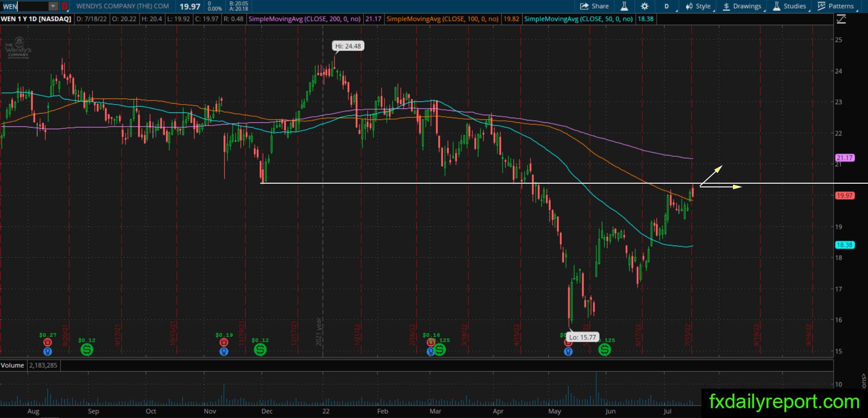This screenshot has width=868, height=418.
Task: Click the Hi: 24.48 price bubble
Action: click(348, 46)
